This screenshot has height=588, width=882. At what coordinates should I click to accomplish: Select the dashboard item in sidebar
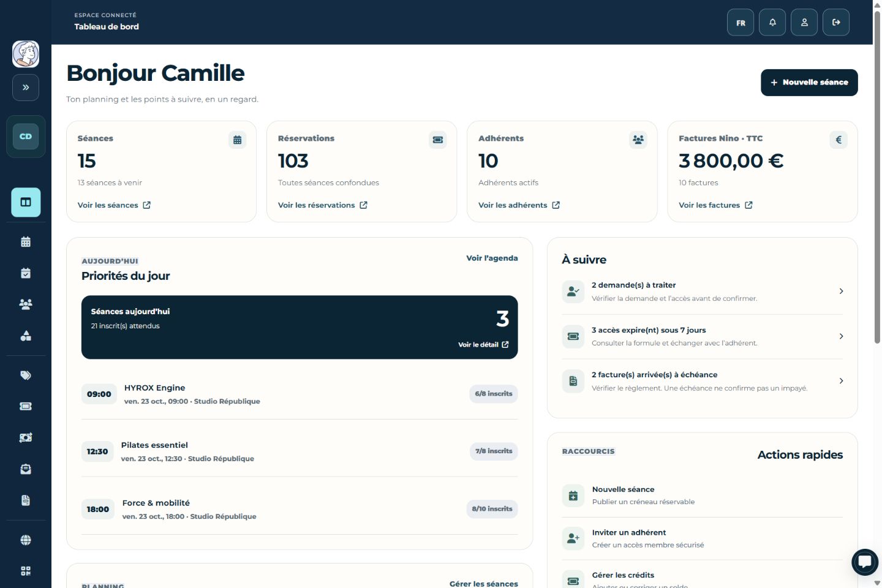[26, 202]
